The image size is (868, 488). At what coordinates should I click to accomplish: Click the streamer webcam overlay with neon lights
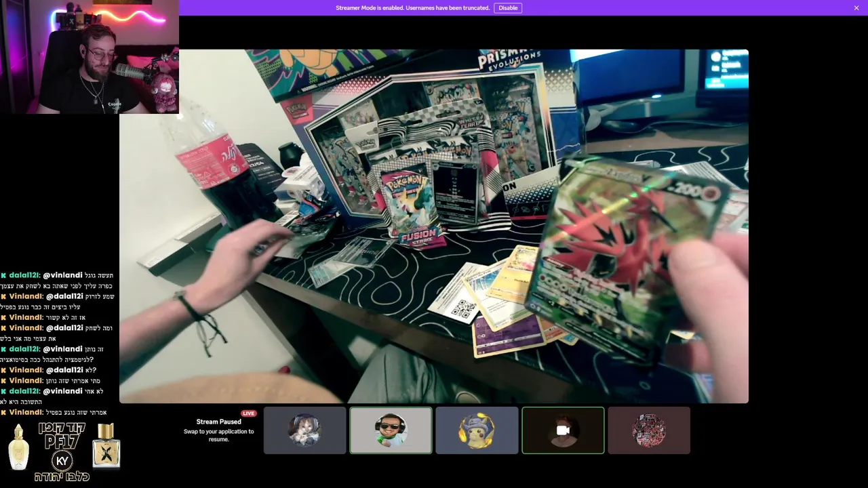pyautogui.click(x=90, y=57)
